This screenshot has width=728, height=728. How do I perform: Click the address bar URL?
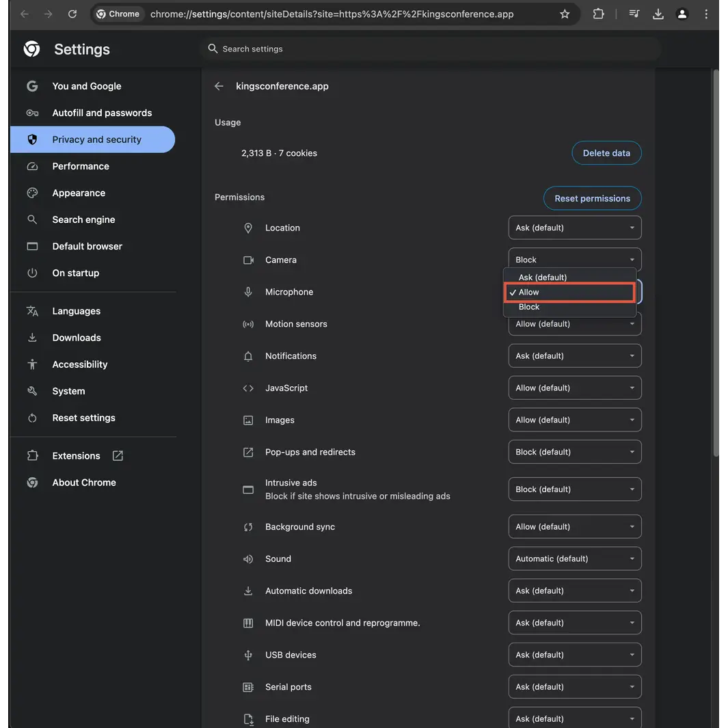pos(332,14)
